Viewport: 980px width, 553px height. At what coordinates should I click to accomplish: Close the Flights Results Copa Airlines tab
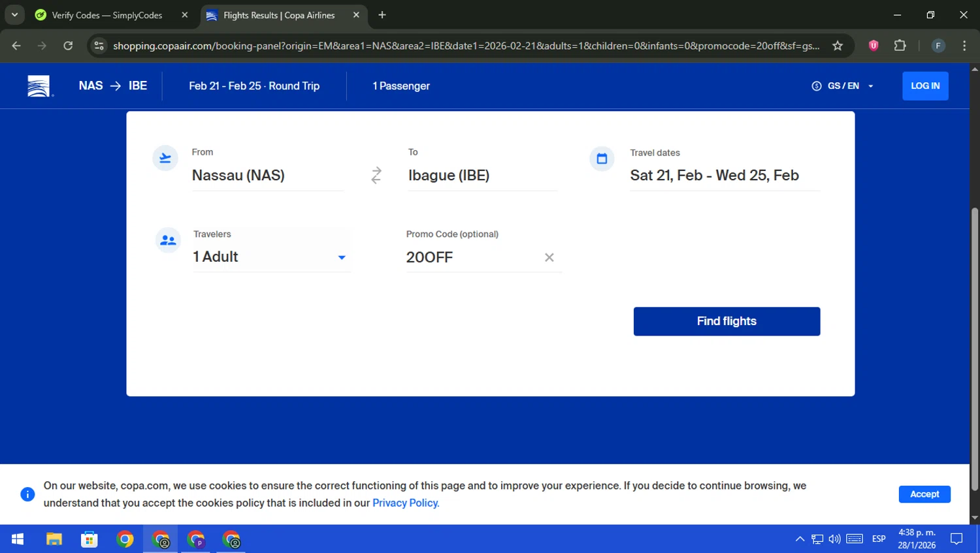pos(356,15)
